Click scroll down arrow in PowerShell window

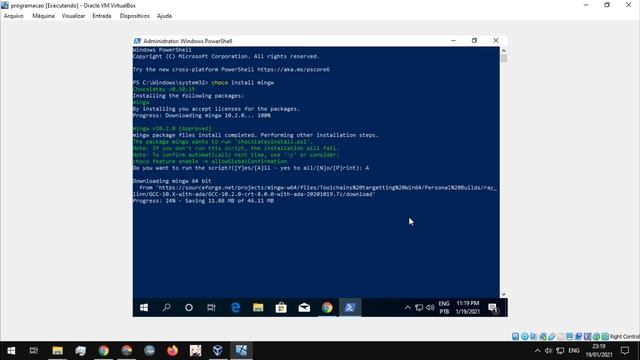pyautogui.click(x=504, y=294)
